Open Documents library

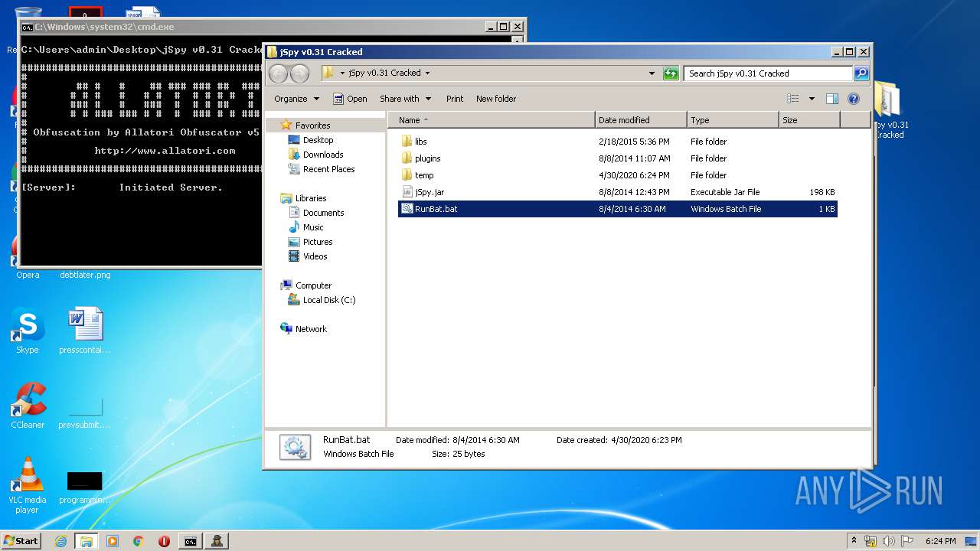[323, 213]
